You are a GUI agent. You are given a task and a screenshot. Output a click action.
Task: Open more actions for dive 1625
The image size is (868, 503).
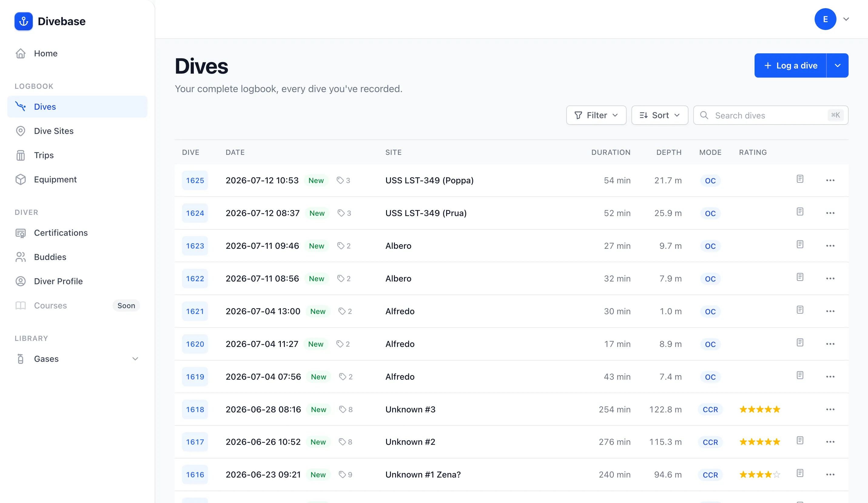pyautogui.click(x=830, y=180)
